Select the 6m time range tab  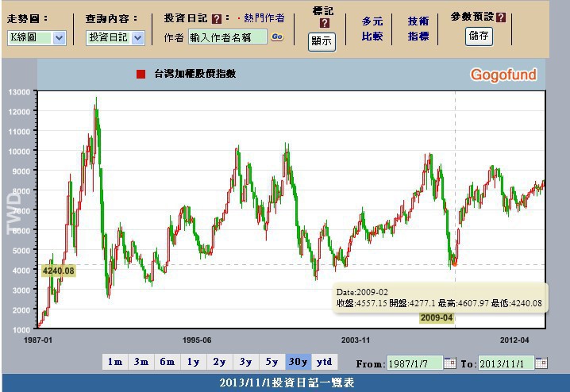(x=168, y=362)
